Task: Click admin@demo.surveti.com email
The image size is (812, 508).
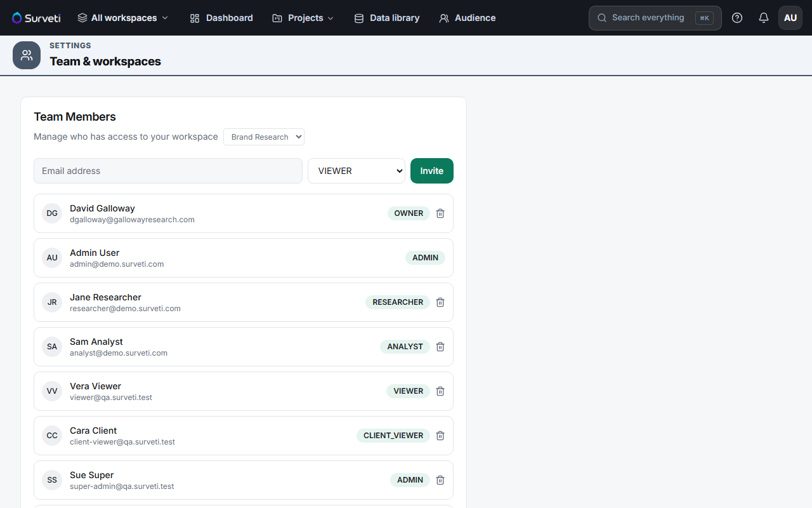Action: 117,264
